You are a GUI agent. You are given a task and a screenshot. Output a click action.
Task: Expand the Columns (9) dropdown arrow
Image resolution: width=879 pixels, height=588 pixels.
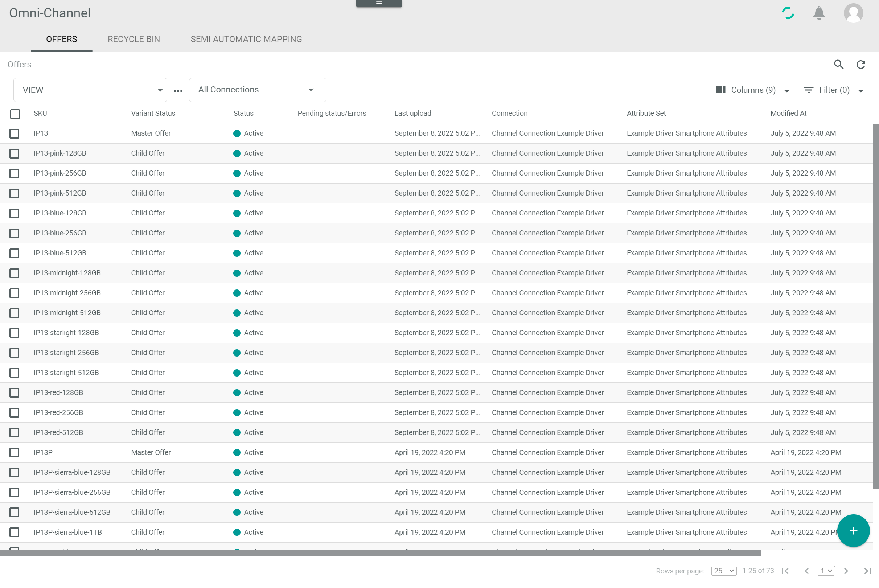coord(786,91)
